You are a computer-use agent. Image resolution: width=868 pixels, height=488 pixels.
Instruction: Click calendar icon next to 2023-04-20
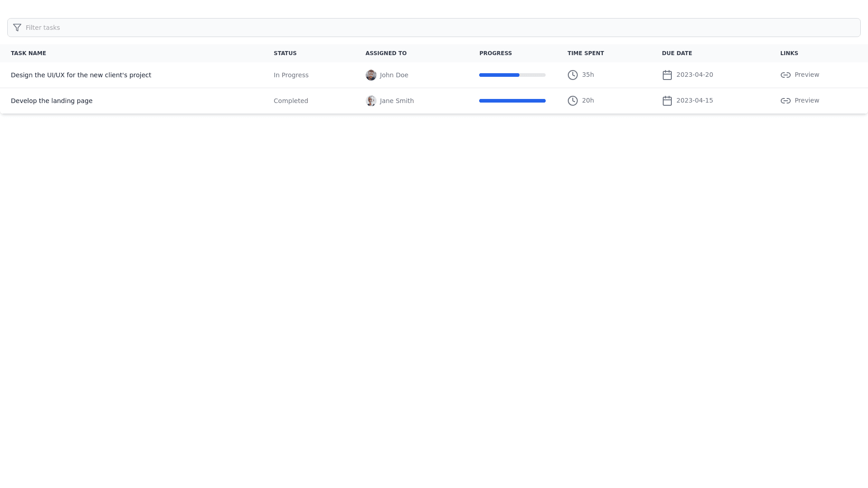coord(667,75)
